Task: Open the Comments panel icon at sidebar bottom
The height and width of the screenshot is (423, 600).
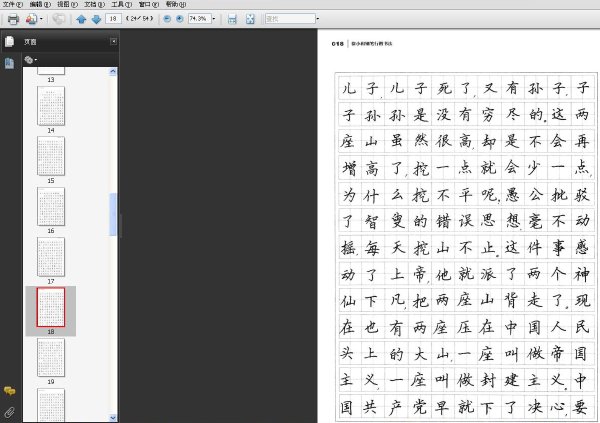Action: [x=10, y=390]
